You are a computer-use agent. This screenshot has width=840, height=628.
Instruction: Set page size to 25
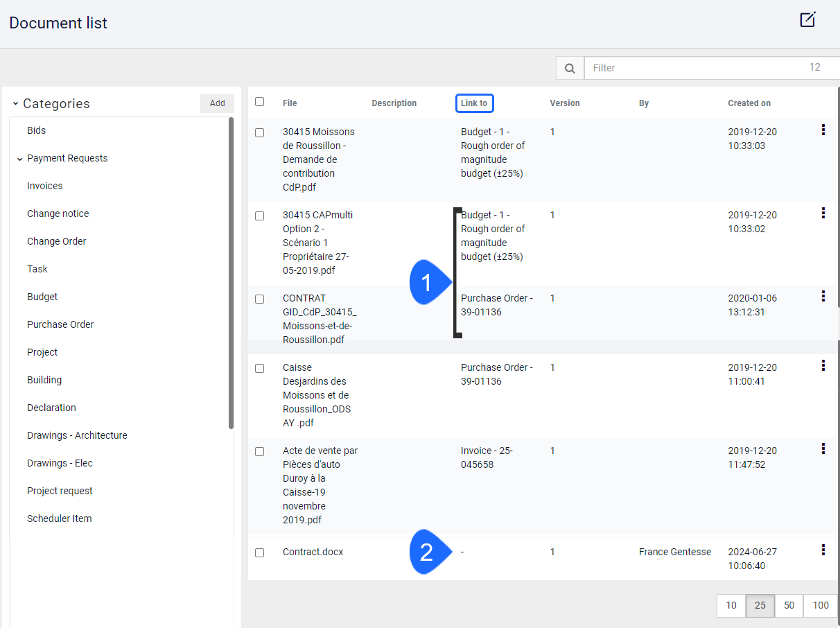pos(760,605)
